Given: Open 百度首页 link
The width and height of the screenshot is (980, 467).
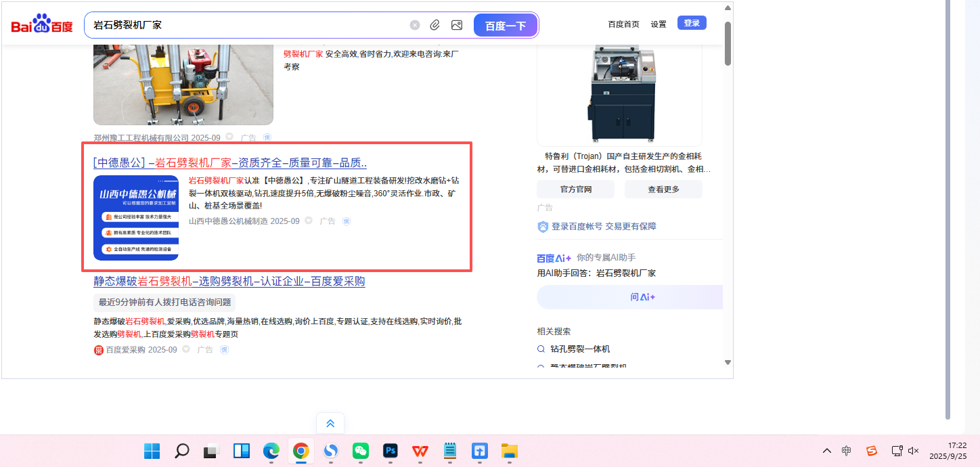Looking at the screenshot, I should (x=623, y=24).
